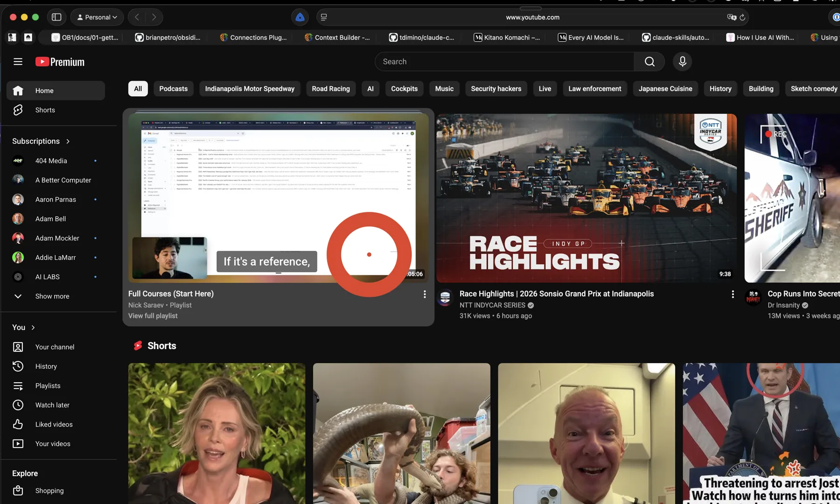Filter the feed by Podcasts
This screenshot has width=840, height=504.
[x=174, y=89]
